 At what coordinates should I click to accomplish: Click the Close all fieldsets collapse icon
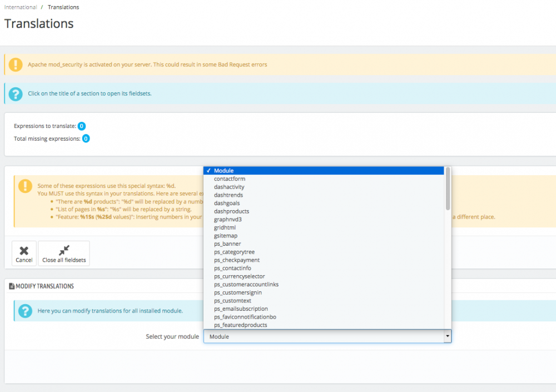[x=64, y=250]
